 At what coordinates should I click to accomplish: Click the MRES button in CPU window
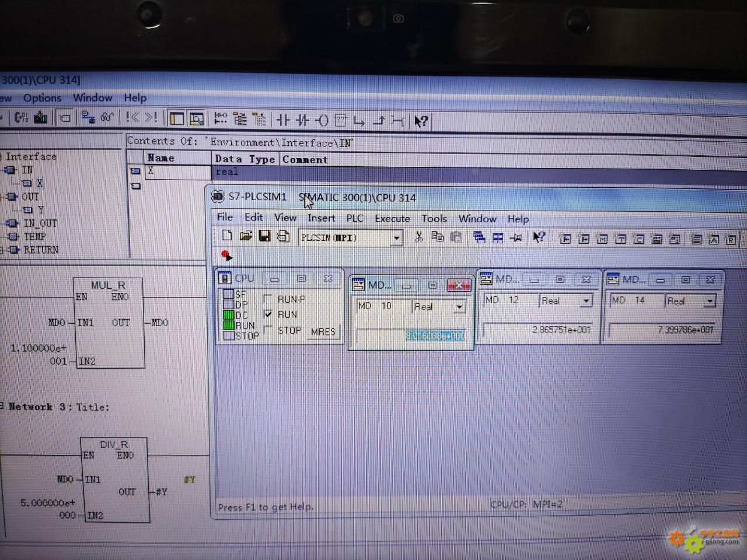[323, 331]
